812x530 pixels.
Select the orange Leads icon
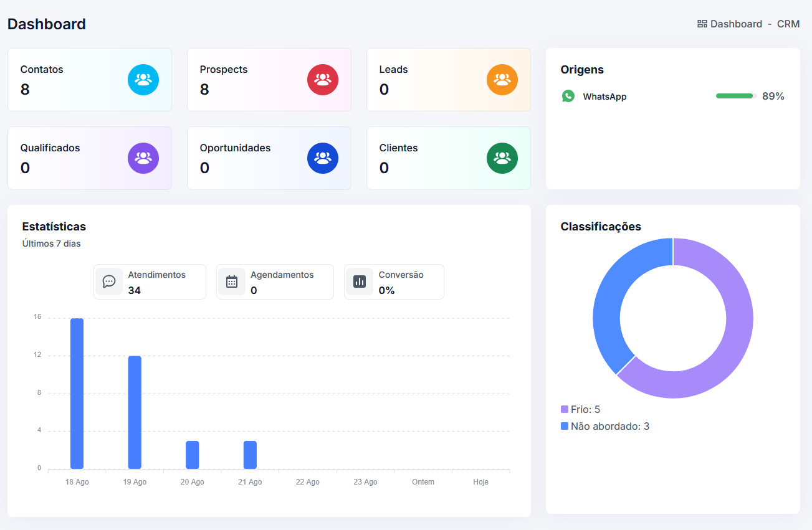click(x=502, y=80)
